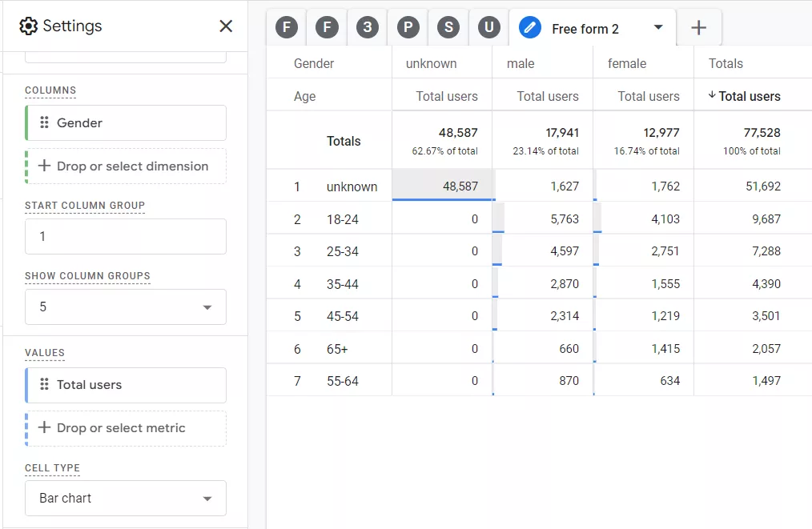Open the Free form 2 tab dropdown arrow
812x529 pixels.
(x=658, y=27)
